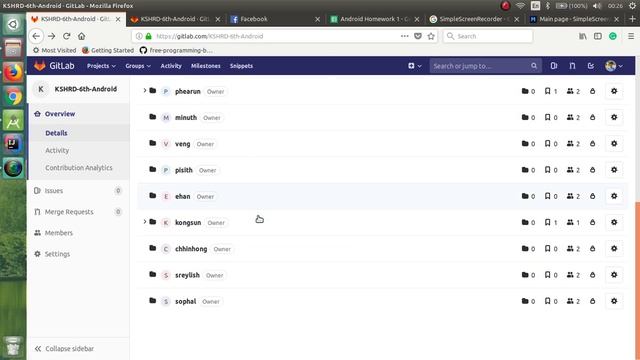This screenshot has height=360, width=640.
Task: Open the Groups dropdown
Action: (138, 66)
